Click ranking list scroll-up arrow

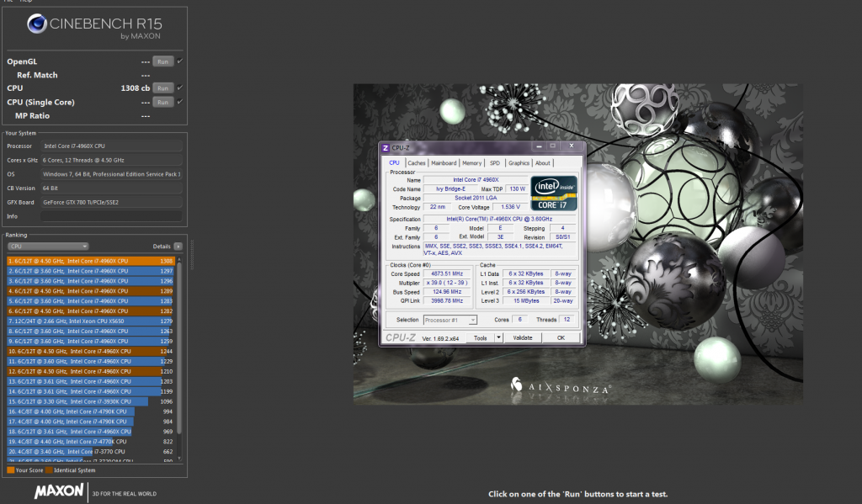coord(178,260)
